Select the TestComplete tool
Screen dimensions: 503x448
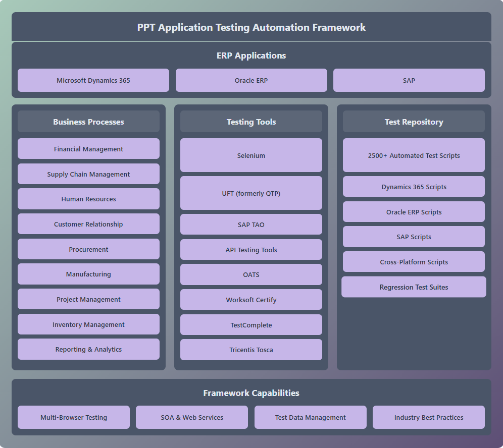pos(251,324)
